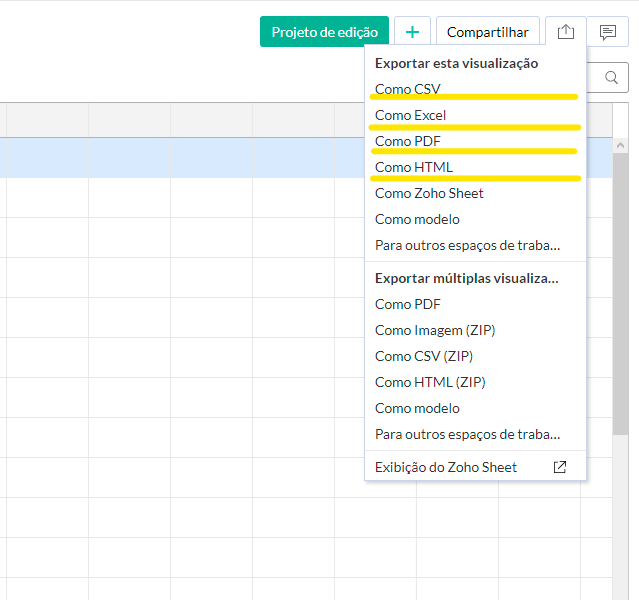Open the export icon menu

point(566,32)
